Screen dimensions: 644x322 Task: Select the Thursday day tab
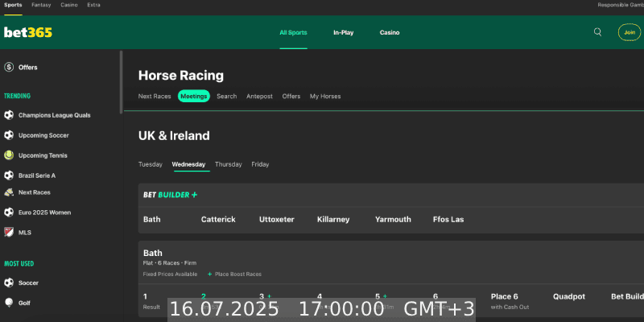pyautogui.click(x=229, y=164)
